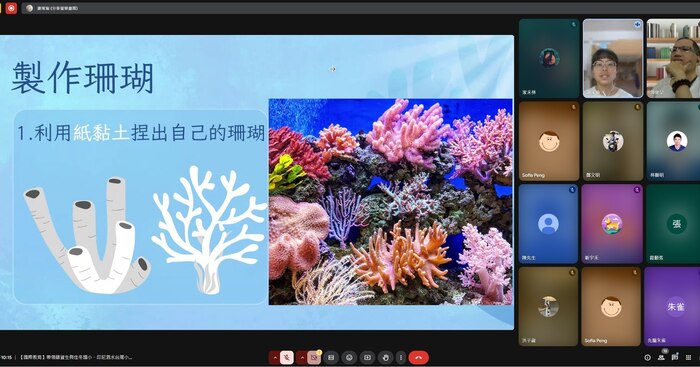Click the muted mic icon on teal top-left tile

pos(574,24)
